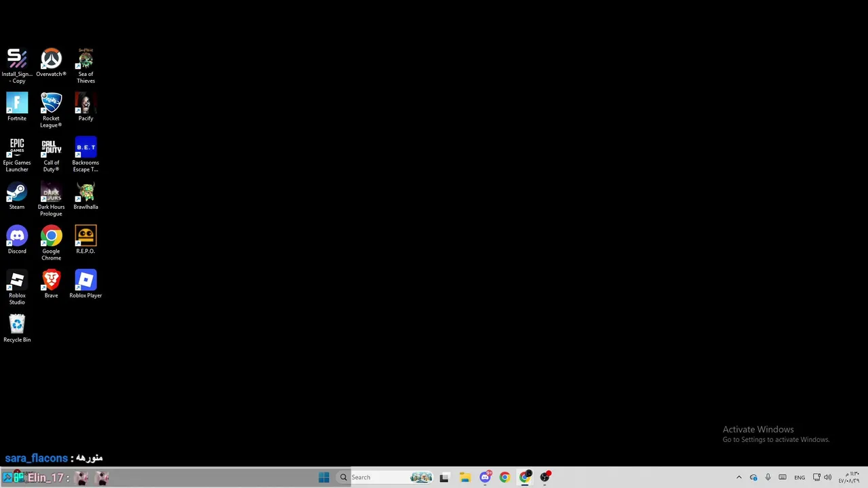Open network settings from the tray

[x=816, y=477]
